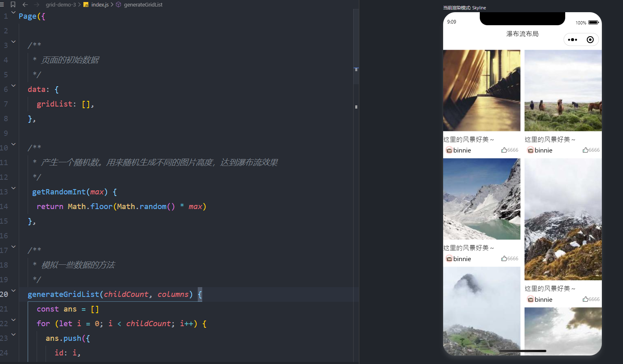Image resolution: width=623 pixels, height=364 pixels.
Task: Tap binnie's avatar under the mountain lake photo
Action: tap(449, 259)
